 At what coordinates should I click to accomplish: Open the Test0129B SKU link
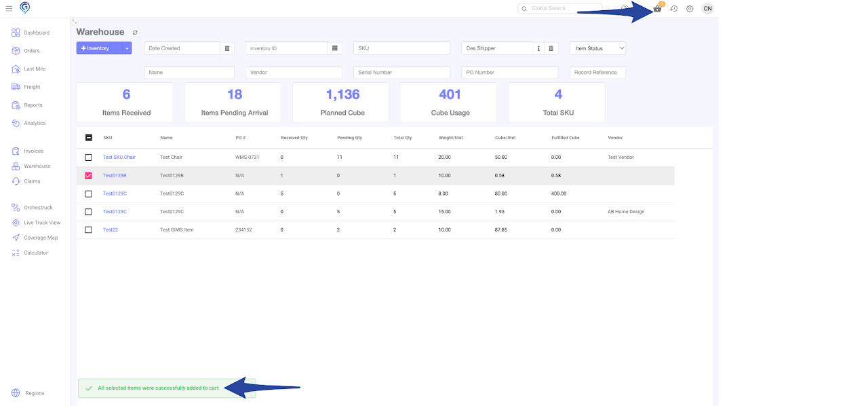pyautogui.click(x=115, y=175)
